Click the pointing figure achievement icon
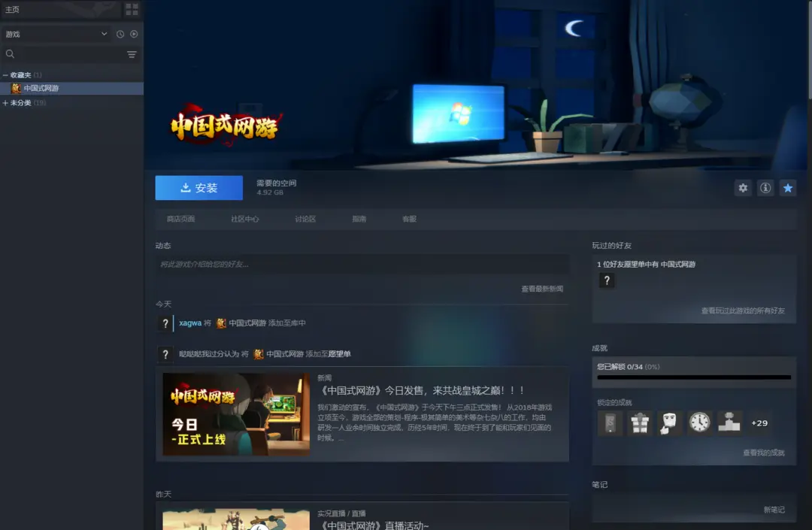This screenshot has height=530, width=812. click(x=670, y=422)
